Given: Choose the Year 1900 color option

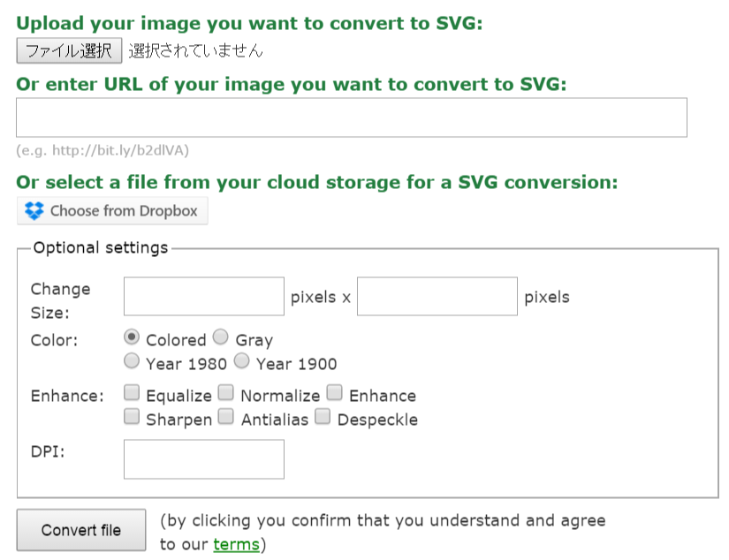Looking at the screenshot, I should [x=241, y=360].
